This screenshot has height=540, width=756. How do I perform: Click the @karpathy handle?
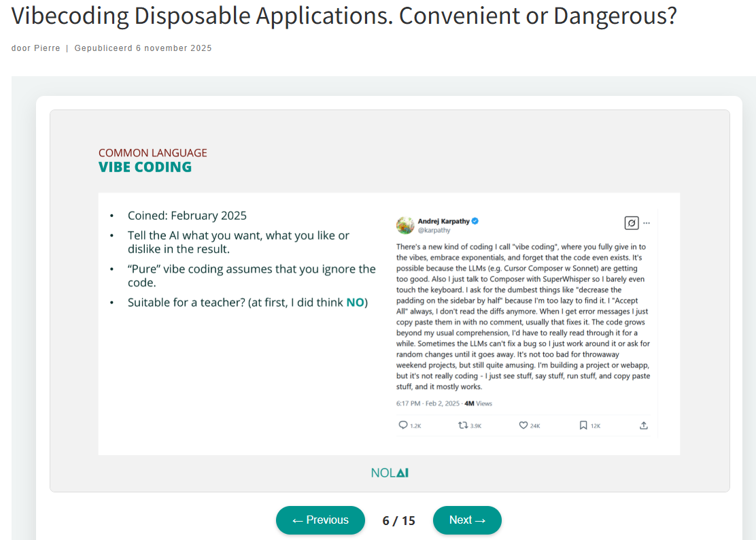(x=434, y=231)
